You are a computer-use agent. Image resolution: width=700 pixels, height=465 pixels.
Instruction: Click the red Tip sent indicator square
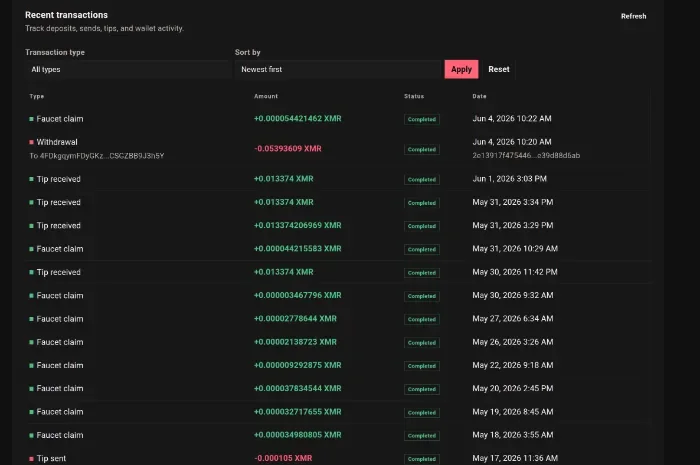(31, 459)
